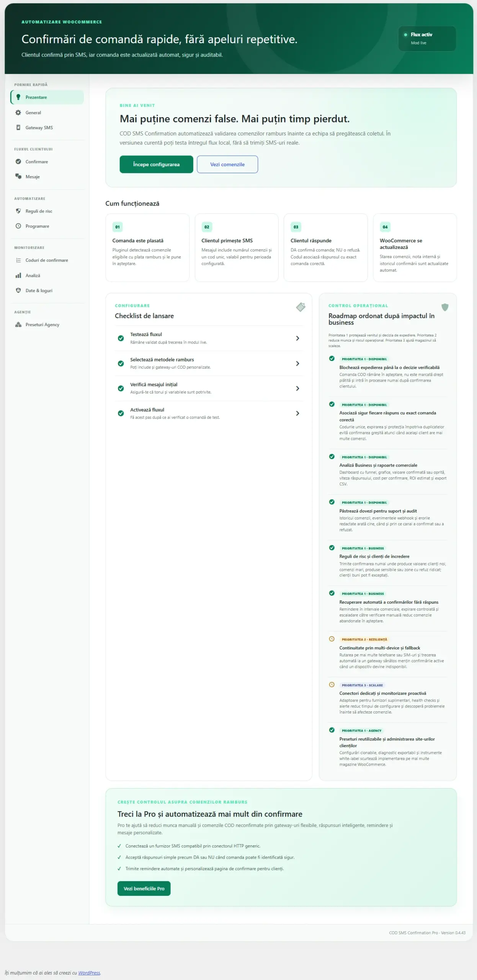Click the Preseturi Agency icon
477x980 pixels.
coord(18,325)
